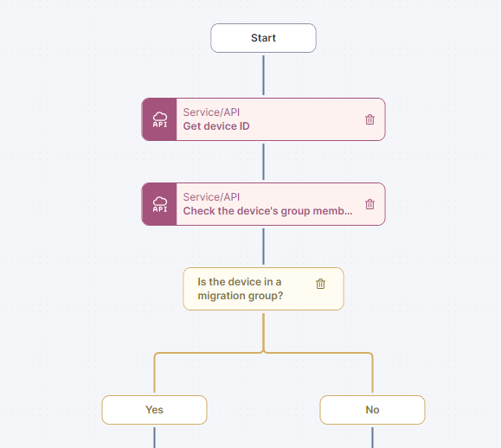Click connector between the two Service/API steps
501x448 pixels.
(x=263, y=162)
